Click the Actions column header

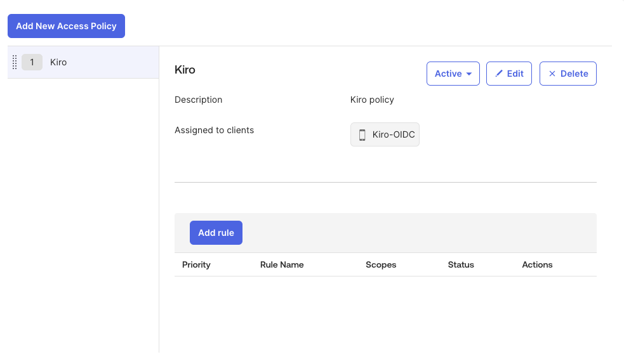coord(537,264)
